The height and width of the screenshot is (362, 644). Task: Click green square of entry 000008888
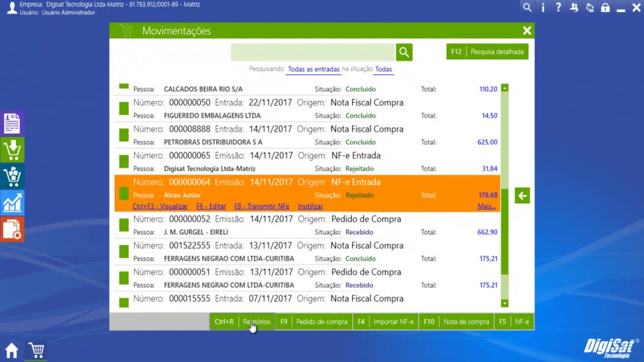click(124, 135)
